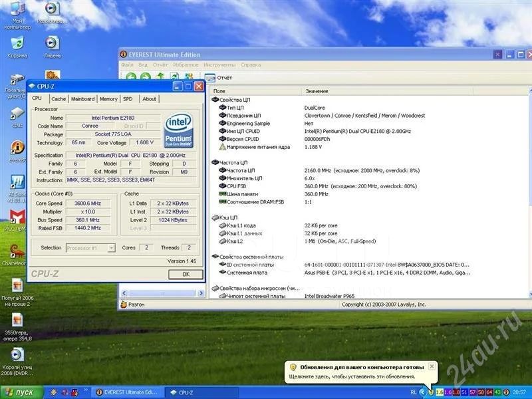532x399 pixels.
Task: Click the 1.8 tray sensor indicator
Action: [x=456, y=392]
